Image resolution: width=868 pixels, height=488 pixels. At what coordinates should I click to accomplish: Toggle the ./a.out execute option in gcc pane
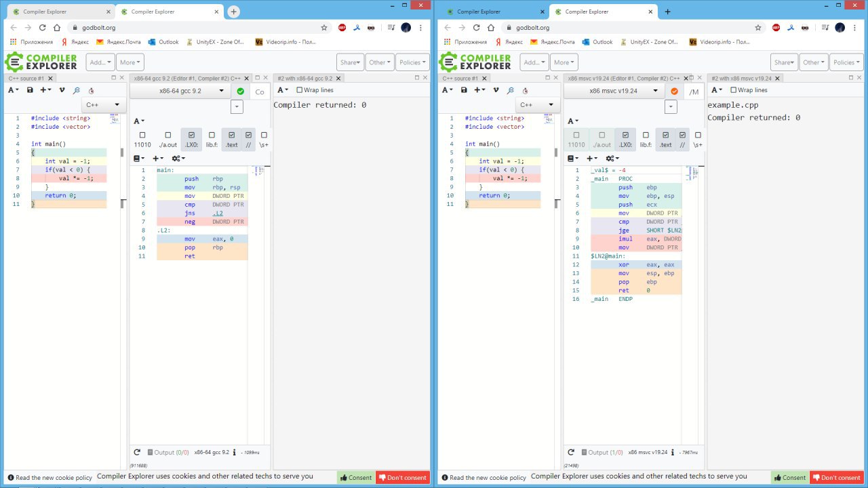tap(167, 140)
